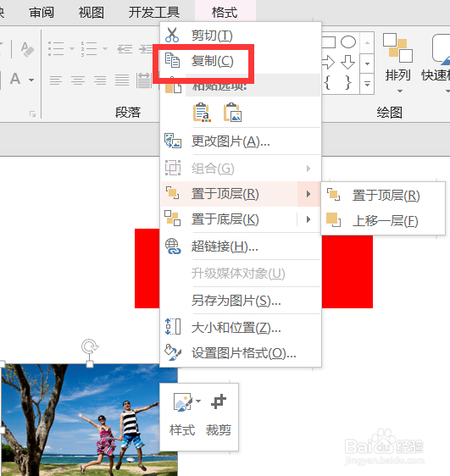Select the right arrow shape
This screenshot has width=450, height=476.
(328, 62)
